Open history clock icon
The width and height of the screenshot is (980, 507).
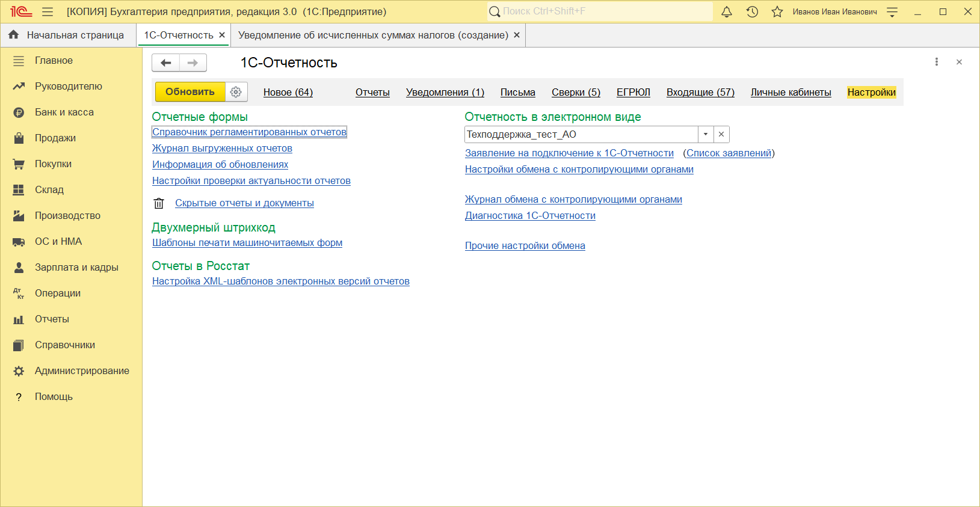coord(752,11)
